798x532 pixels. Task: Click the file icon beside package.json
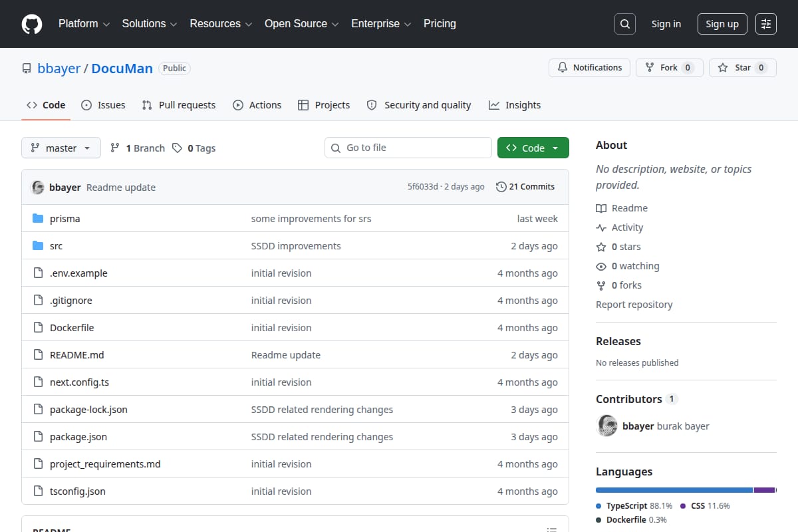(38, 437)
